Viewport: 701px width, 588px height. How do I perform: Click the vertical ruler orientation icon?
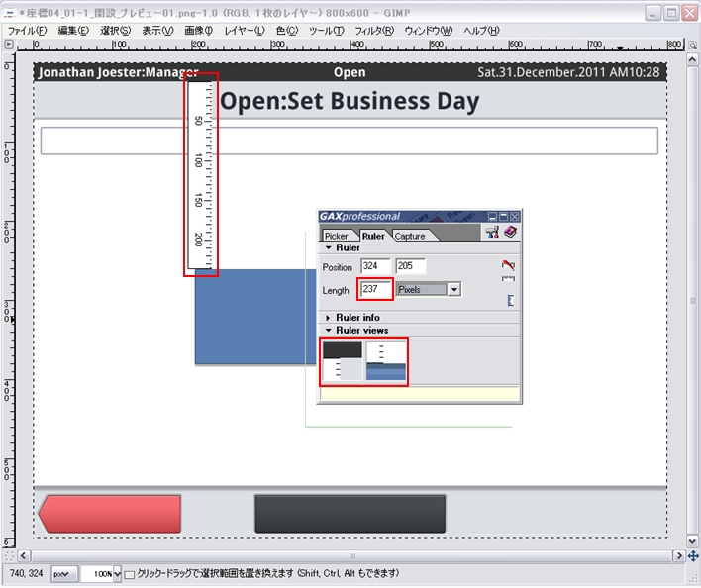click(x=510, y=300)
